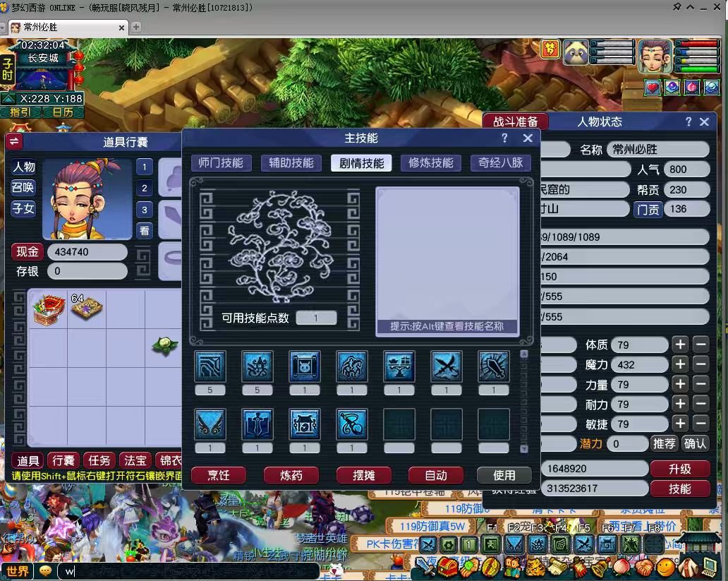
Task: Click the handshake trade icon in bottom bar
Action: tap(644, 568)
